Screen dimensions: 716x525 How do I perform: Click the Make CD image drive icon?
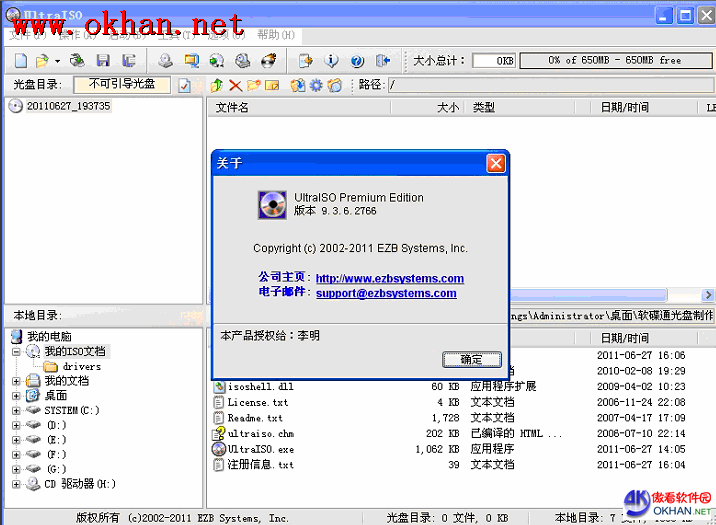165,61
